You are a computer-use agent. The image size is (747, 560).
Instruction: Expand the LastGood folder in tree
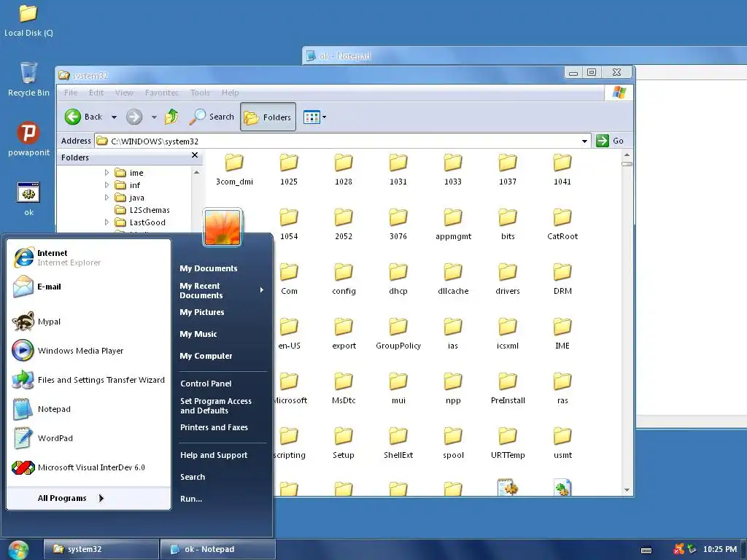[107, 222]
